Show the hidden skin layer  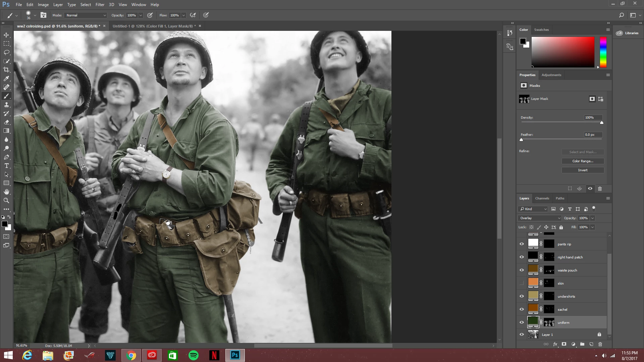[522, 283]
